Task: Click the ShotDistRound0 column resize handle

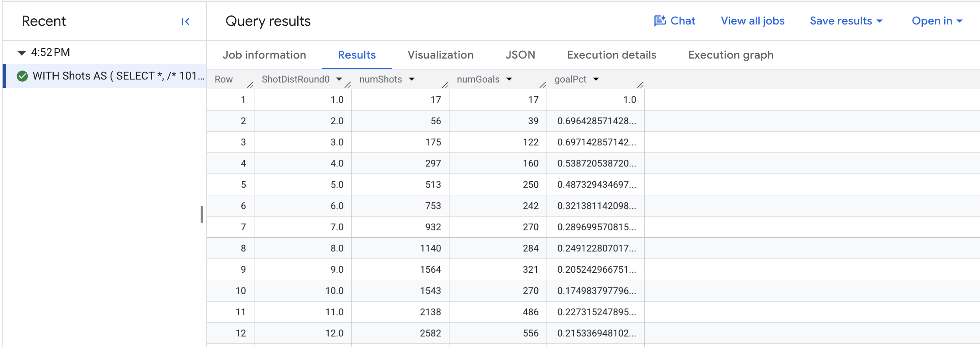Action: click(x=348, y=84)
